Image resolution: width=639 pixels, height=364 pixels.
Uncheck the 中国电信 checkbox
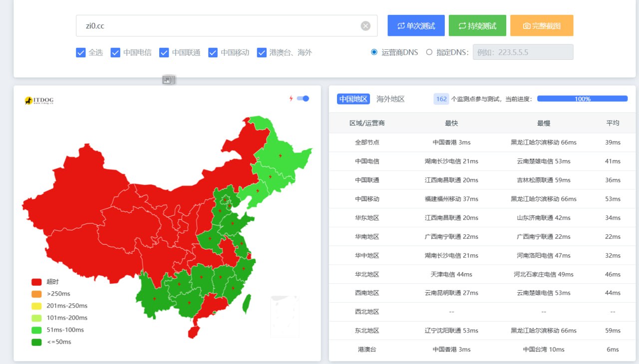[115, 52]
